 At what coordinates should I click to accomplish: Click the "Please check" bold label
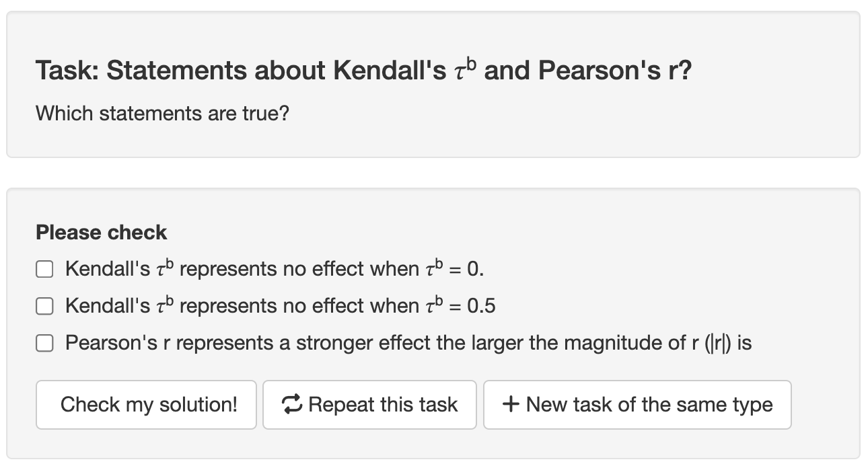click(x=101, y=233)
